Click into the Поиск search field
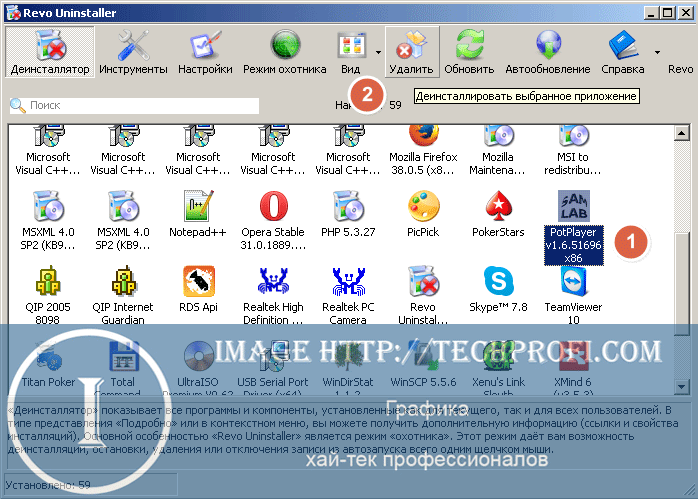This screenshot has height=499, width=698. coord(134,105)
